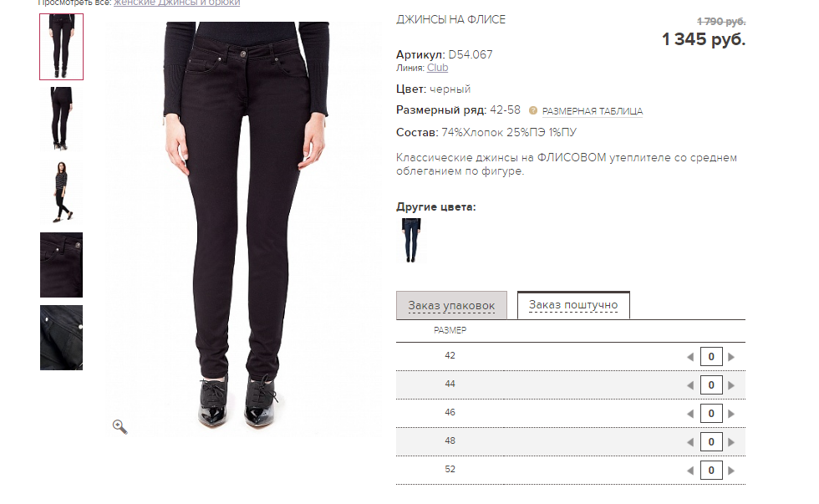Click the question mark icon near size table
This screenshot has width=819, height=504.
pos(533,110)
